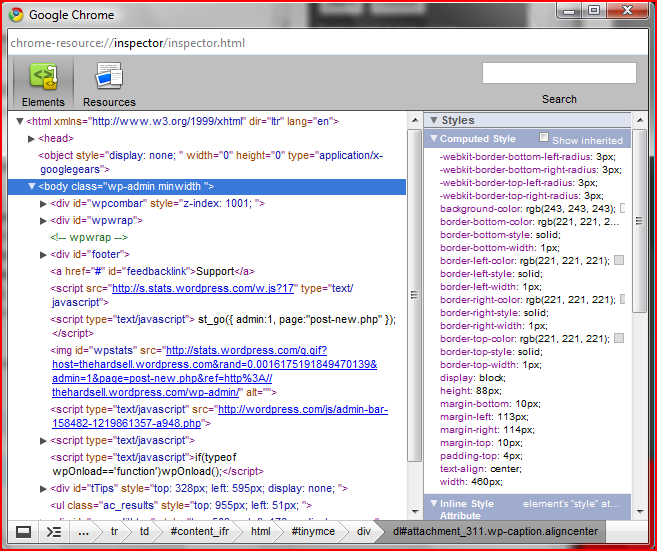Toggle the Show inherited checkbox
Viewport: 657px width, 551px height.
(x=544, y=138)
